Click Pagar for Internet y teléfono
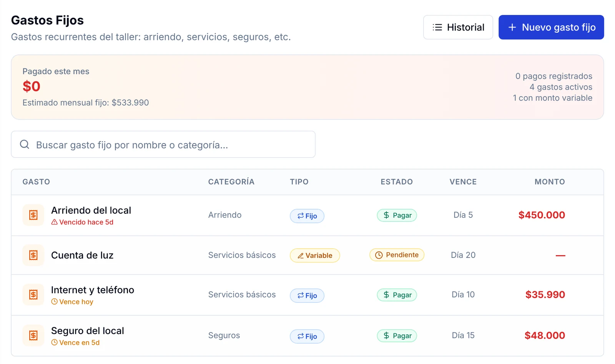The width and height of the screenshot is (615, 364). [397, 295]
